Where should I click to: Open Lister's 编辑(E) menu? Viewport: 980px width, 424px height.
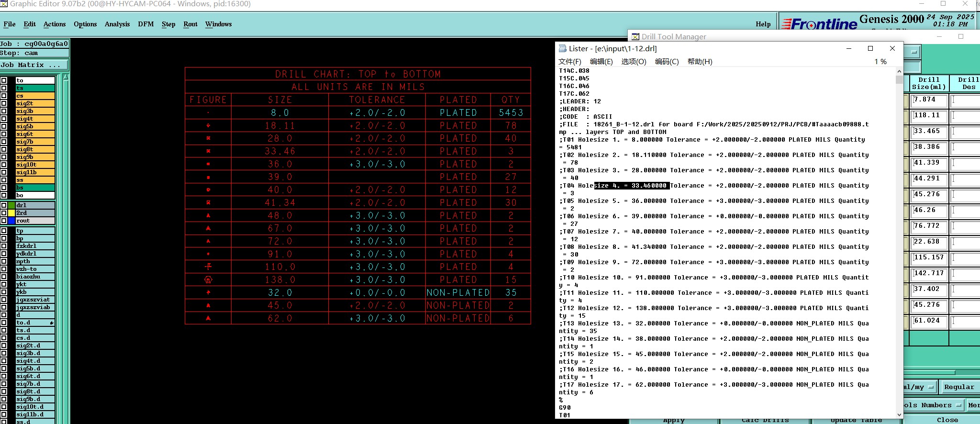(x=601, y=62)
